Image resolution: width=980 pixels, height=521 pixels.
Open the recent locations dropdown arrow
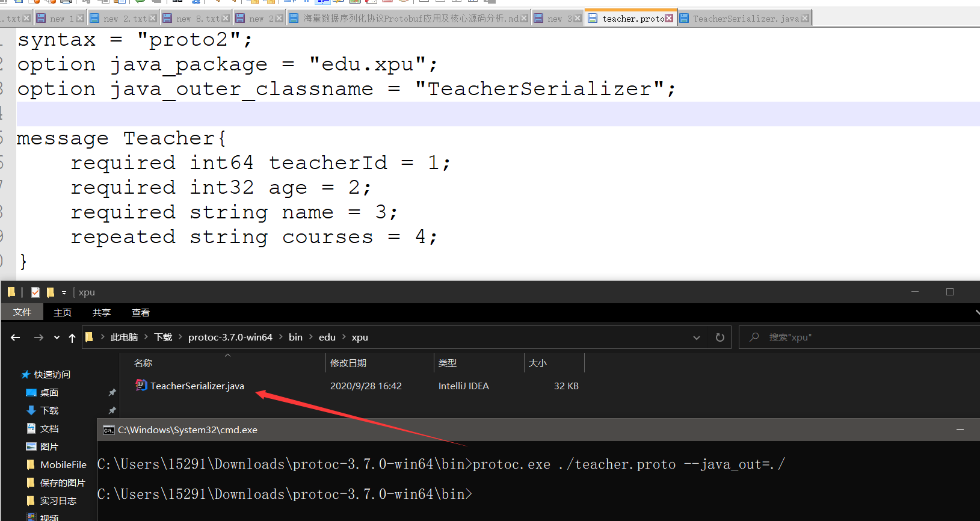pos(57,338)
